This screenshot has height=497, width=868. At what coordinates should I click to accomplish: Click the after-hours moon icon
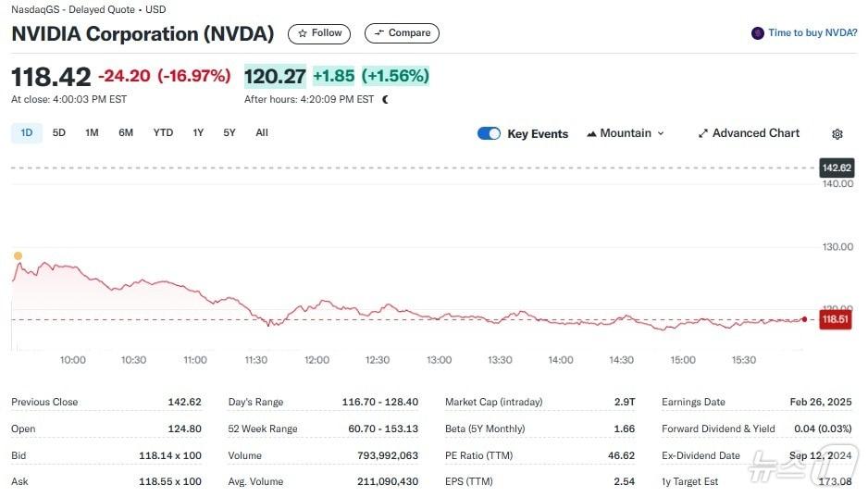point(385,99)
